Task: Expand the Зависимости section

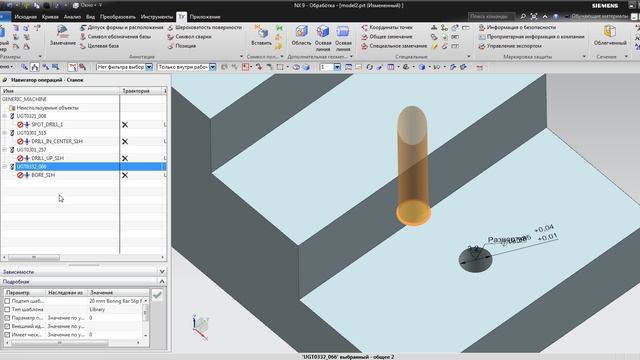Action: click(162, 271)
